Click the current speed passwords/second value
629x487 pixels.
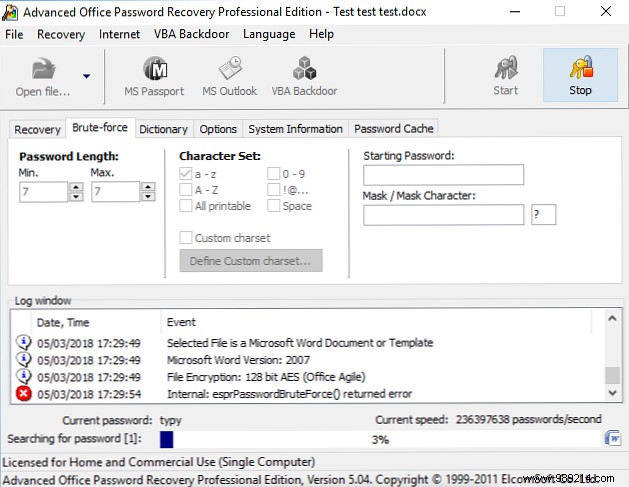[x=529, y=420]
